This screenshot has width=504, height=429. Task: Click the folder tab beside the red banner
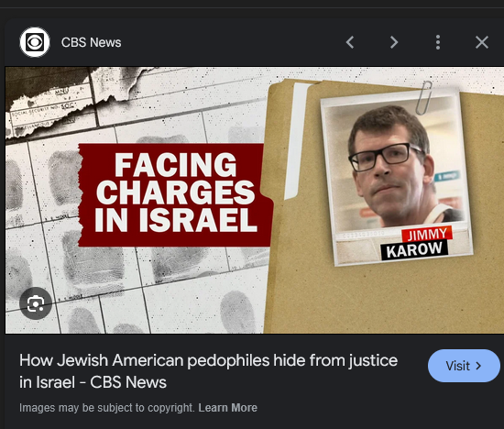[x=295, y=141]
